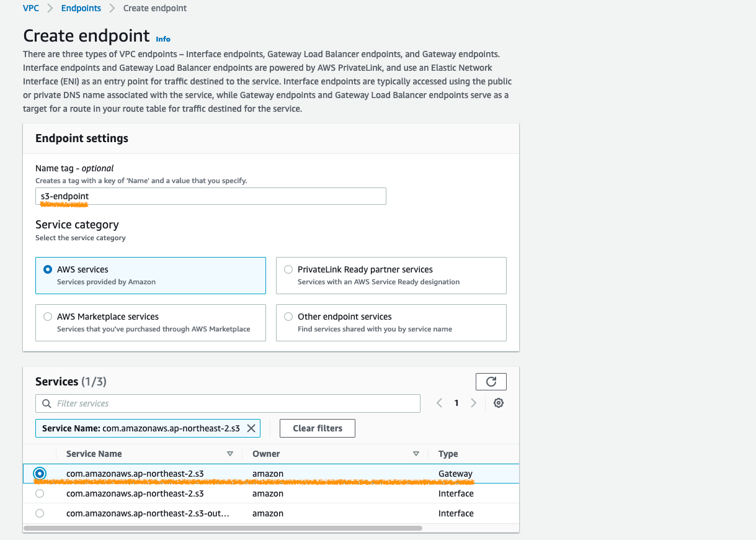Go to Endpoints breadcrumb link

(x=81, y=8)
